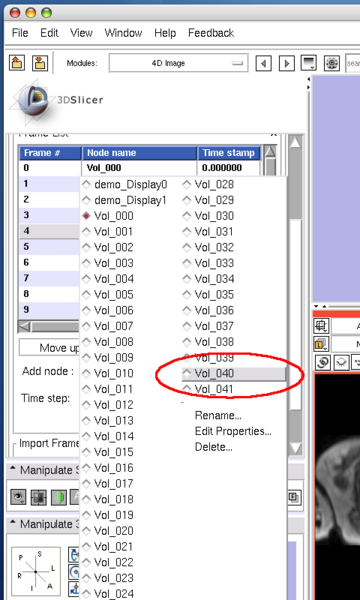Collapse the Manipulate 3D panel triangle
The image size is (360, 600).
13,523
